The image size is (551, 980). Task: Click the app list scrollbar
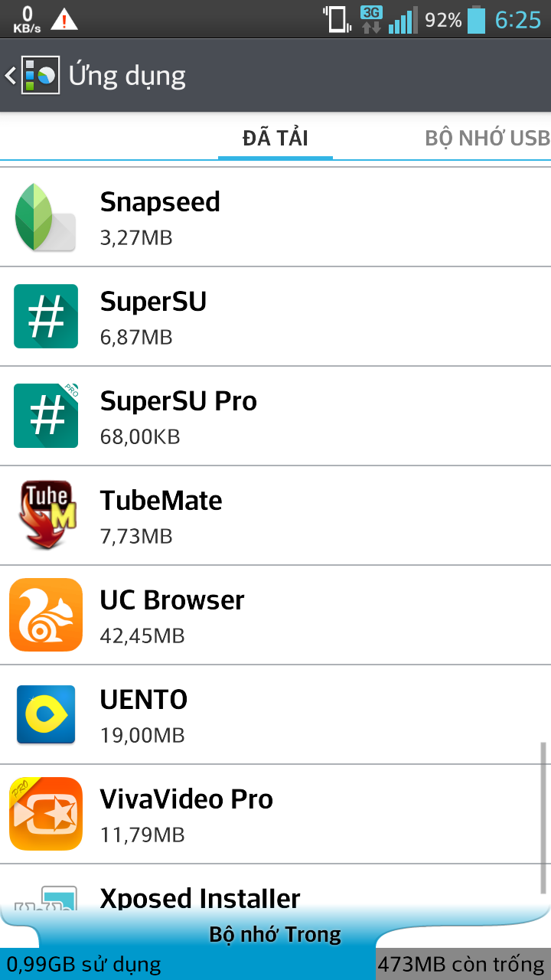tap(544, 816)
